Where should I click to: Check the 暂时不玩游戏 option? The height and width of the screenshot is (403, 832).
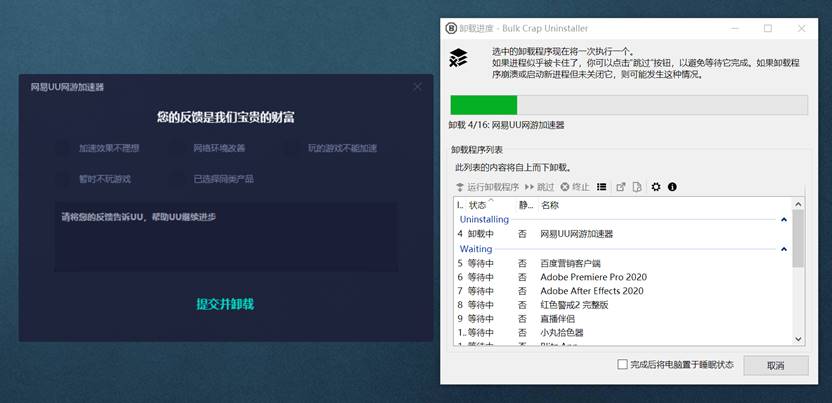(x=63, y=179)
